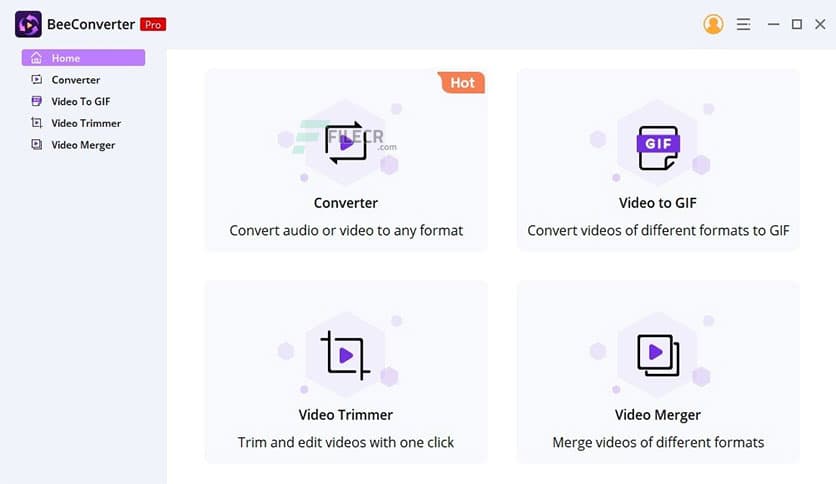Select Home in the sidebar
The image size is (836, 484).
coord(83,58)
